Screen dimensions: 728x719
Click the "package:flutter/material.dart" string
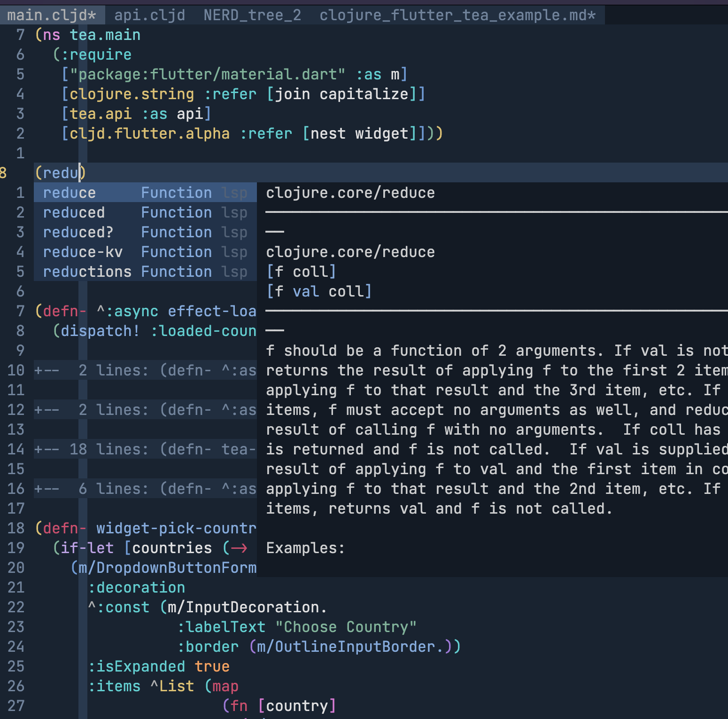(208, 74)
